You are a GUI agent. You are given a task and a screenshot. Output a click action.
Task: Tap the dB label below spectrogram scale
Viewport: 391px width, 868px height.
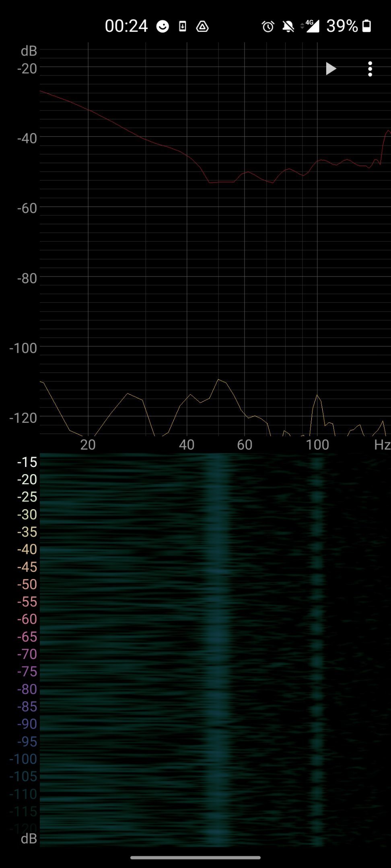(x=29, y=839)
